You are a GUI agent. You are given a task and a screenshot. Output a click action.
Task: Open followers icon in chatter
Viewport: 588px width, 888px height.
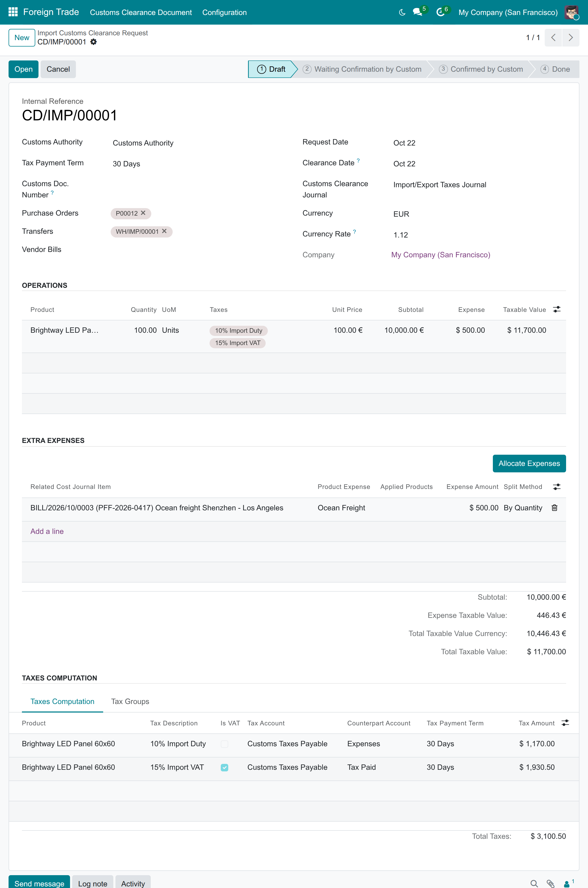click(568, 883)
